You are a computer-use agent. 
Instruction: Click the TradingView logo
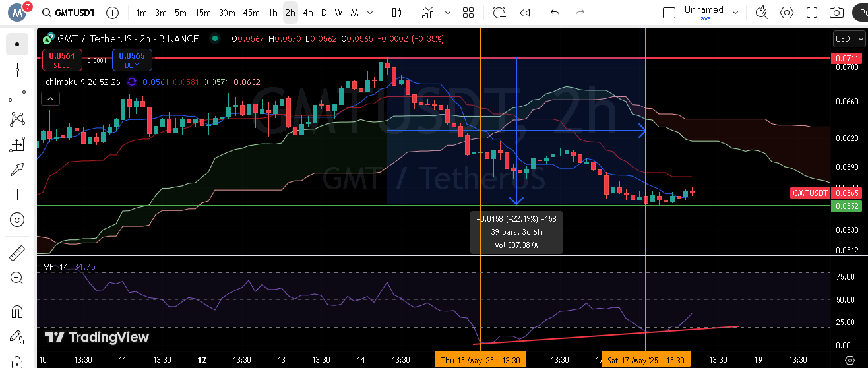(x=97, y=337)
